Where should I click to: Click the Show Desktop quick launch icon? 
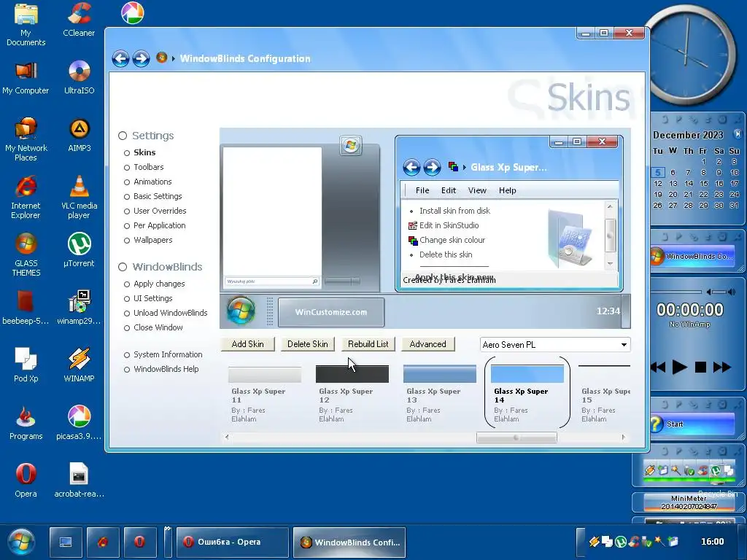coord(66,542)
